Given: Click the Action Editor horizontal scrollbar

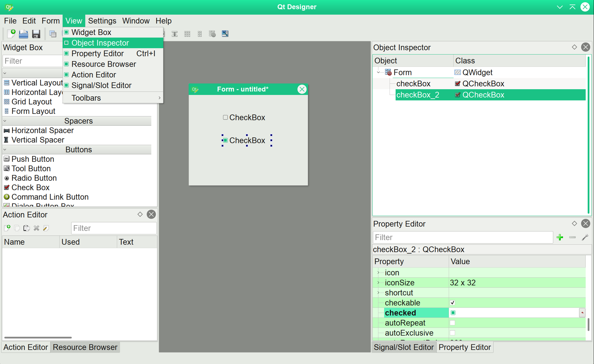Looking at the screenshot, I should 38,337.
